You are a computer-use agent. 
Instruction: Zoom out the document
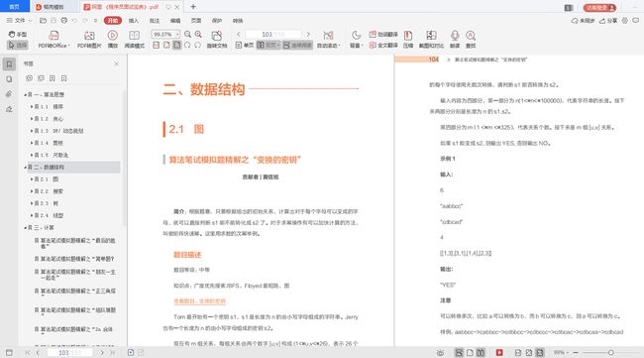tap(187, 34)
